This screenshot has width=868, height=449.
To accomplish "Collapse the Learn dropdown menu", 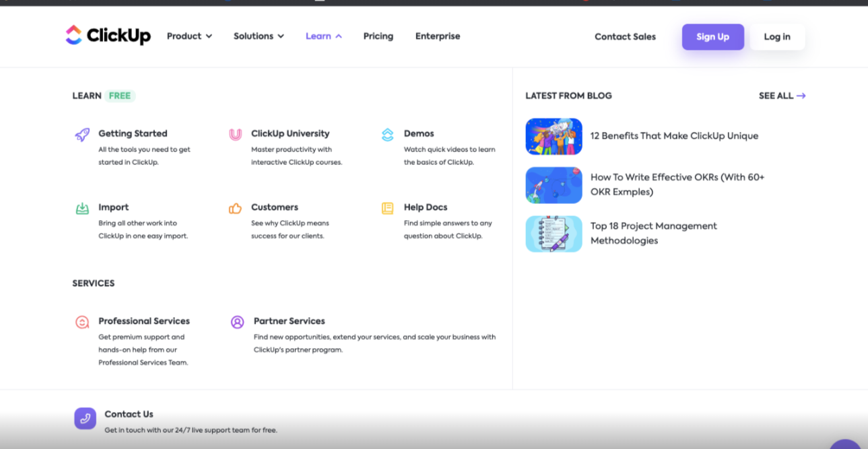I will point(323,36).
